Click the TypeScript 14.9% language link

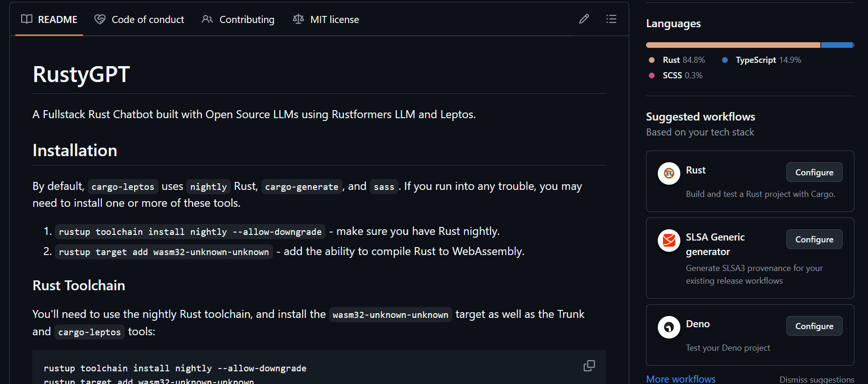(x=768, y=60)
